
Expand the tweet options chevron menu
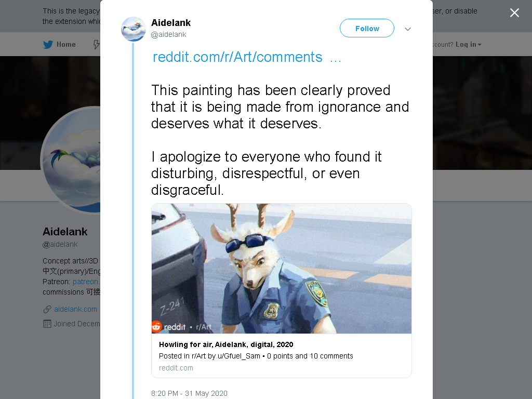(408, 29)
